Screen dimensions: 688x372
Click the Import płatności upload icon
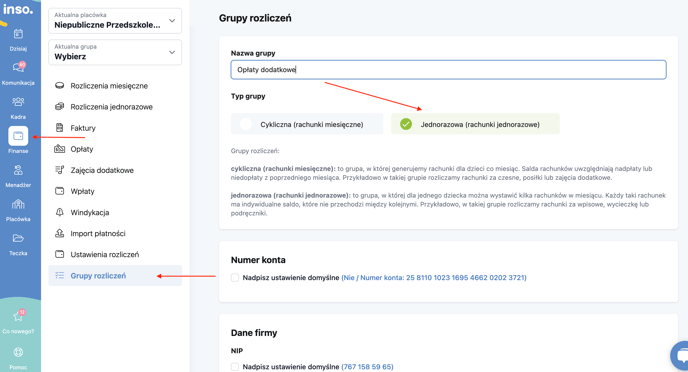click(59, 233)
